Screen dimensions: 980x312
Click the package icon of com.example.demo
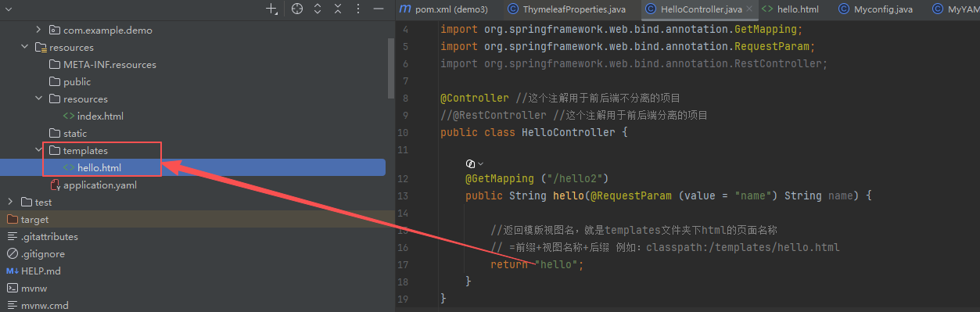coord(54,30)
